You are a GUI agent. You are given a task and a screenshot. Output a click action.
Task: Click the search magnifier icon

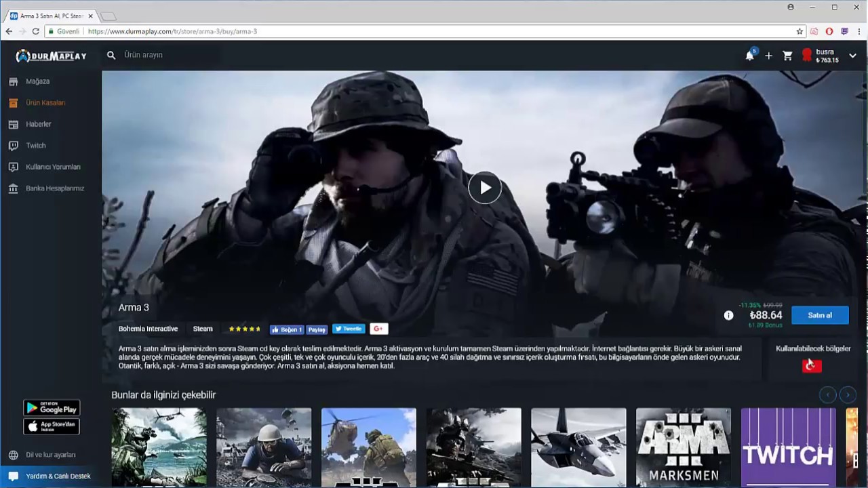pos(111,55)
